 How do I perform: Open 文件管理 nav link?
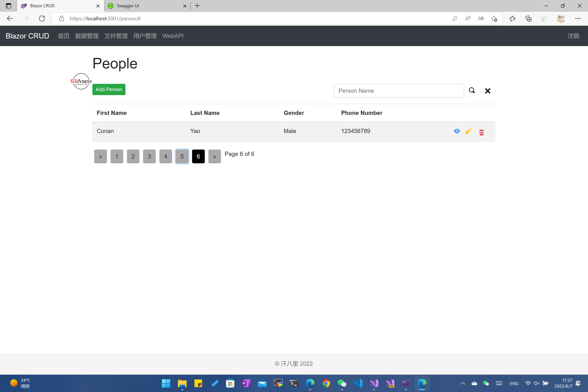tap(116, 36)
